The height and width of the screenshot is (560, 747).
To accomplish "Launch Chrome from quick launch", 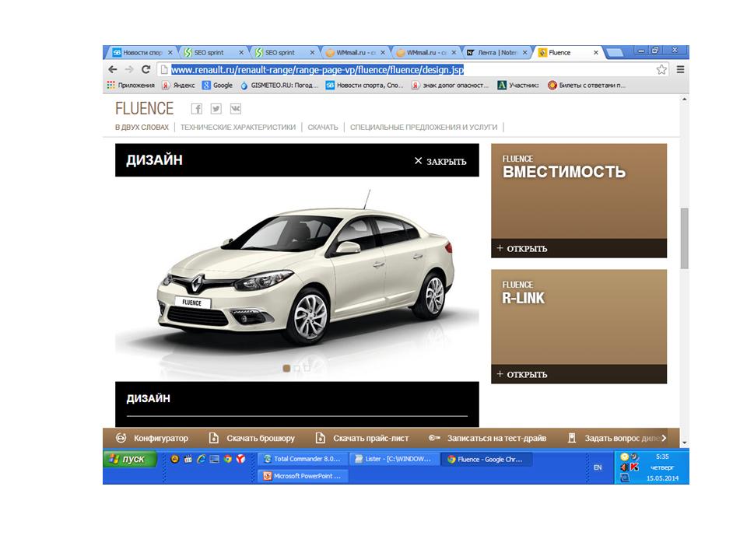I will tap(228, 459).
